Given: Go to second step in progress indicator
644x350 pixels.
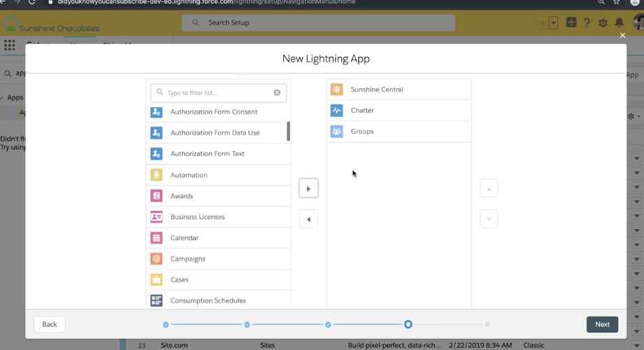Looking at the screenshot, I should 247,325.
